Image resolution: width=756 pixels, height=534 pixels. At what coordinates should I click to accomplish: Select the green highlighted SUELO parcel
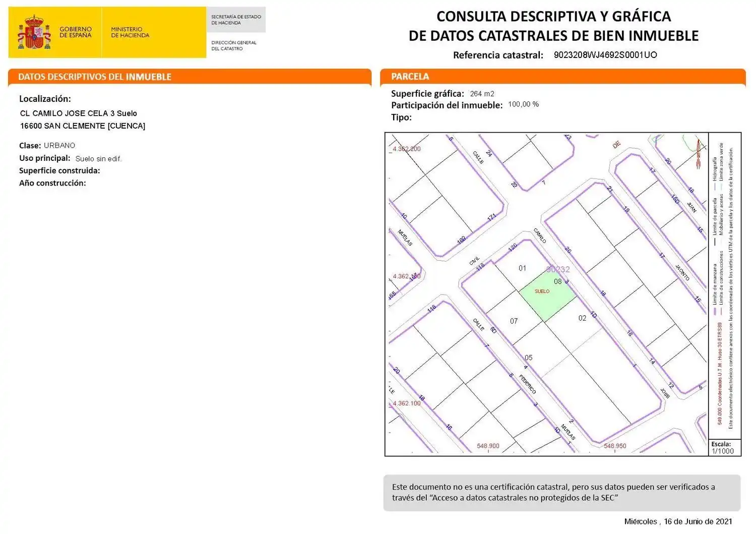click(x=548, y=296)
